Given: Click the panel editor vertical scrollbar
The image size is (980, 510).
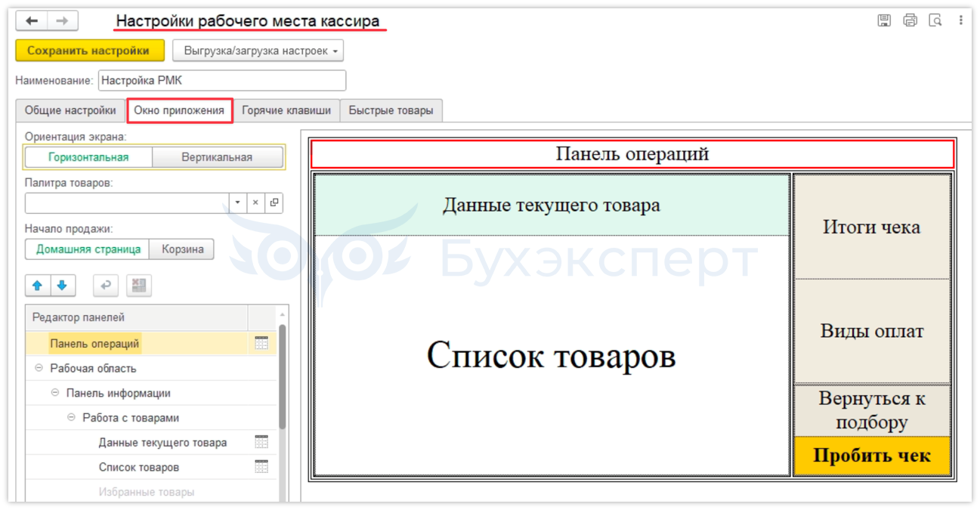Looking at the screenshot, I should tap(283, 378).
